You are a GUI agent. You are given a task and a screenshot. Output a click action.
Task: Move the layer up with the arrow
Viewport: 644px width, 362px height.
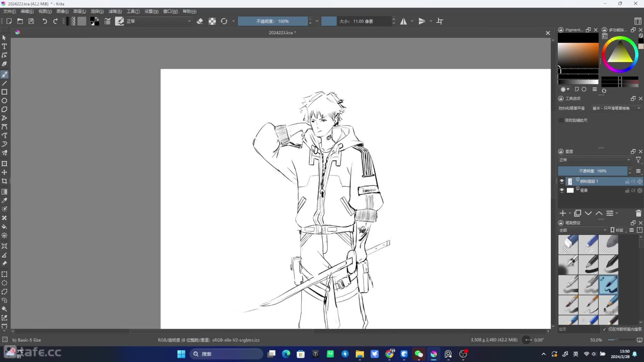point(599,213)
